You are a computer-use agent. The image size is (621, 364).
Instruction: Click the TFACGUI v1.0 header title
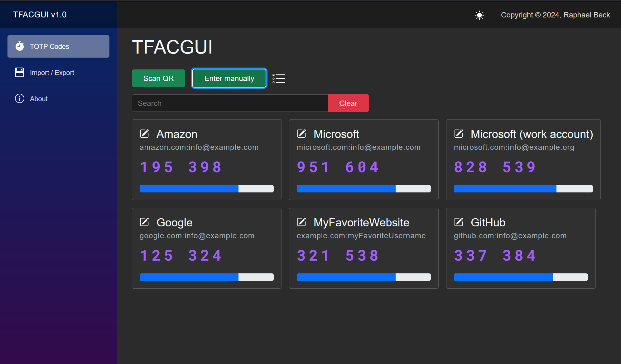click(x=40, y=15)
